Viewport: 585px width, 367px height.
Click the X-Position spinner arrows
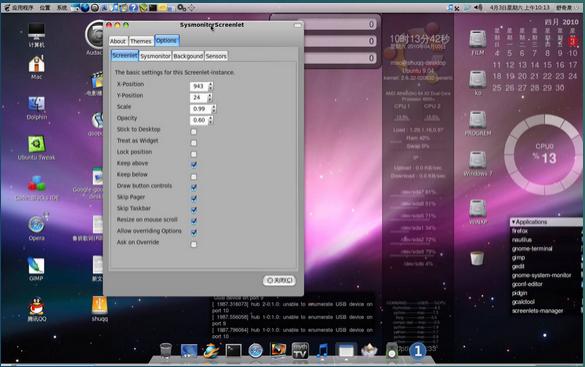(x=211, y=86)
